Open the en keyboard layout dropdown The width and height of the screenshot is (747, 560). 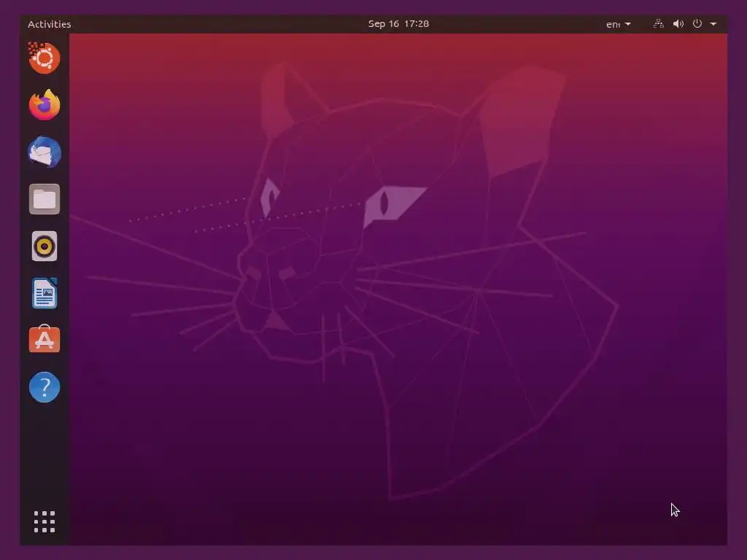coord(619,24)
